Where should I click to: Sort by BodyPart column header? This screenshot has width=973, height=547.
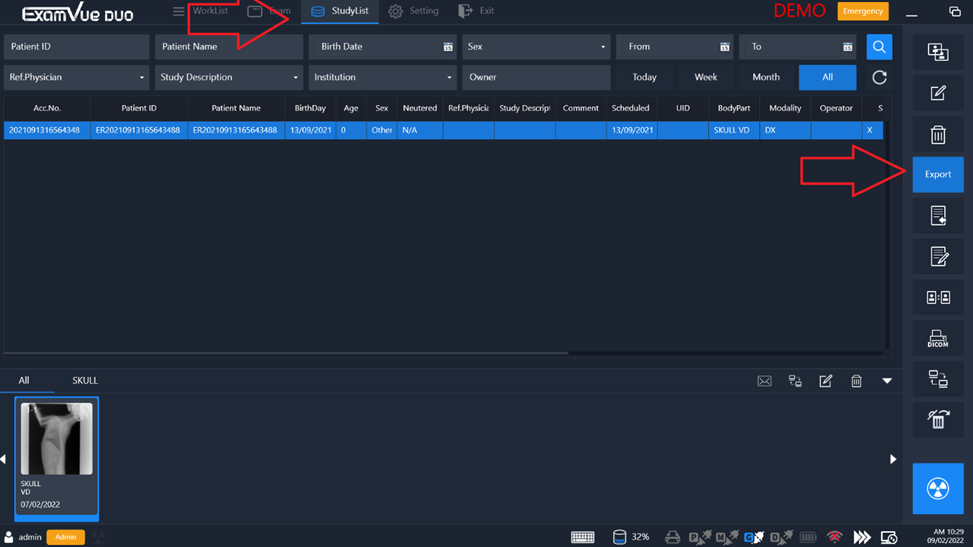(x=733, y=108)
